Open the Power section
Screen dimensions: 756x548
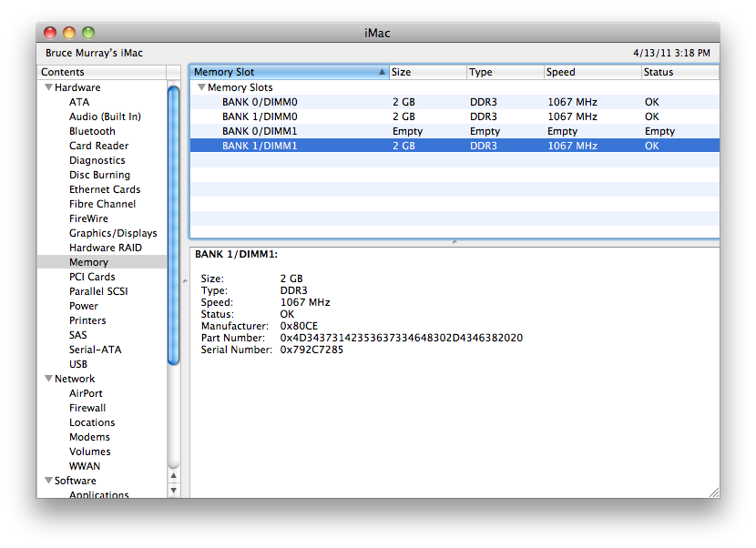point(84,306)
